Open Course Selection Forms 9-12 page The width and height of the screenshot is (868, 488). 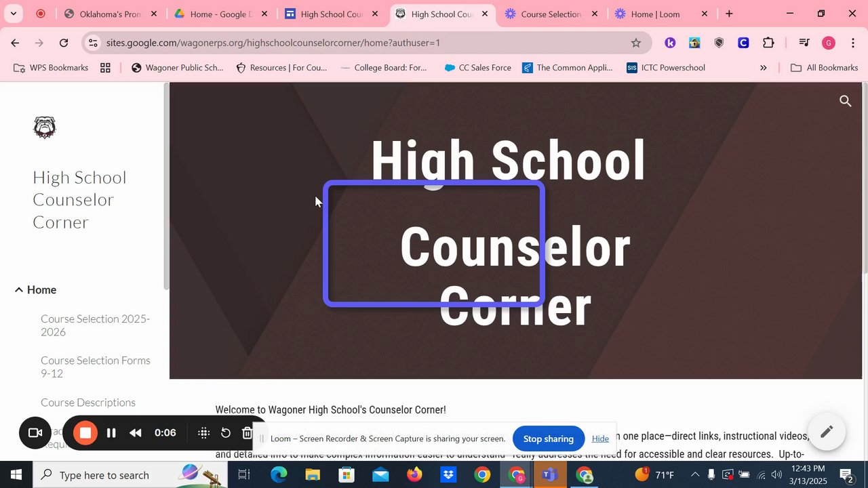[x=96, y=367]
